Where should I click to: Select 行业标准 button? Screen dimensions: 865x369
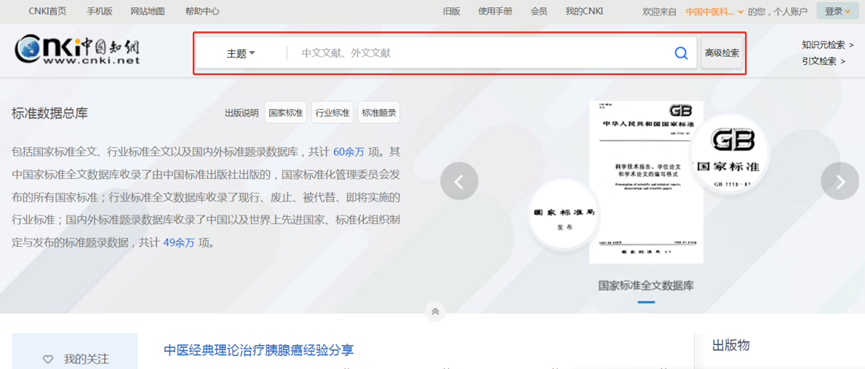[332, 113]
